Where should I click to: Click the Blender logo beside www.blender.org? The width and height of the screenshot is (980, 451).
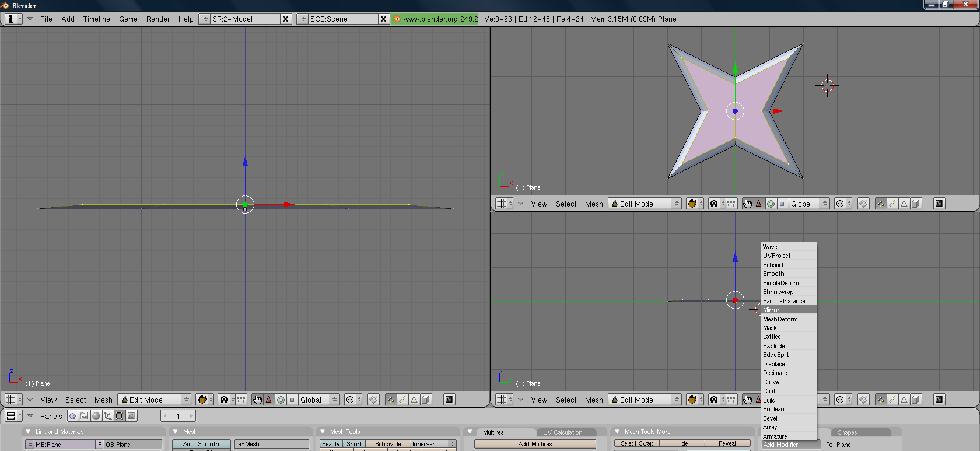point(397,19)
